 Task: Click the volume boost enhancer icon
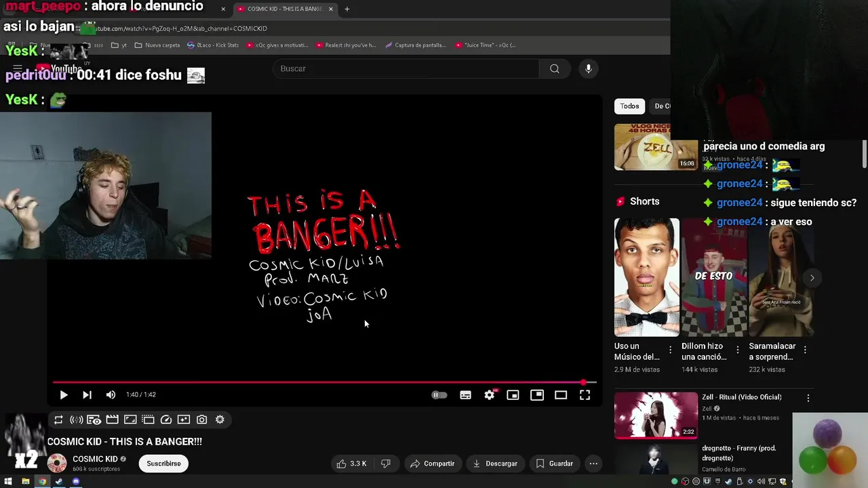tap(77, 420)
